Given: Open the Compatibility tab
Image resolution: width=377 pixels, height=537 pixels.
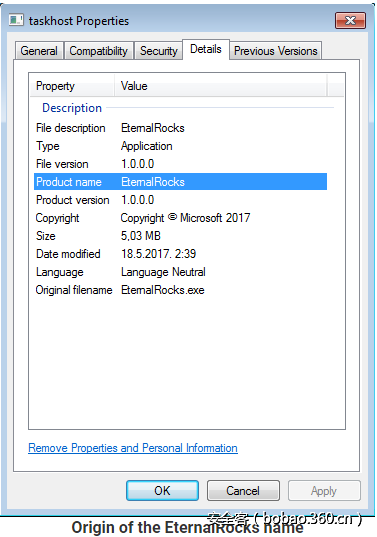Looking at the screenshot, I should (x=99, y=51).
